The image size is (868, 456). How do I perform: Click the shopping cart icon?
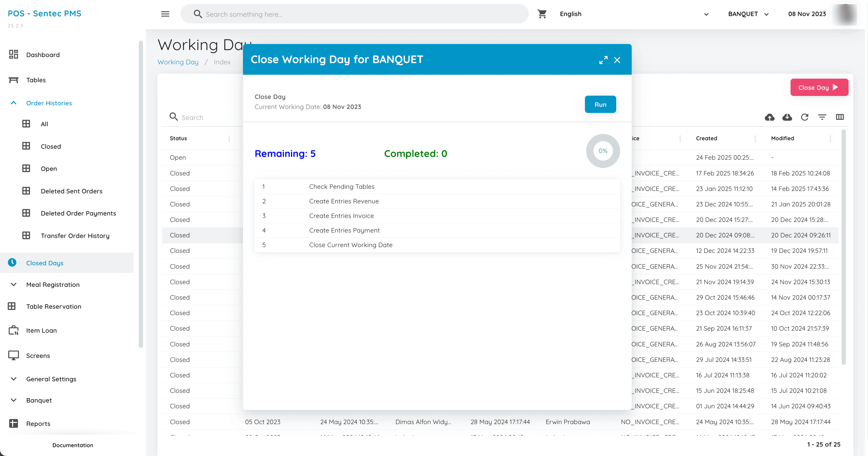click(542, 14)
